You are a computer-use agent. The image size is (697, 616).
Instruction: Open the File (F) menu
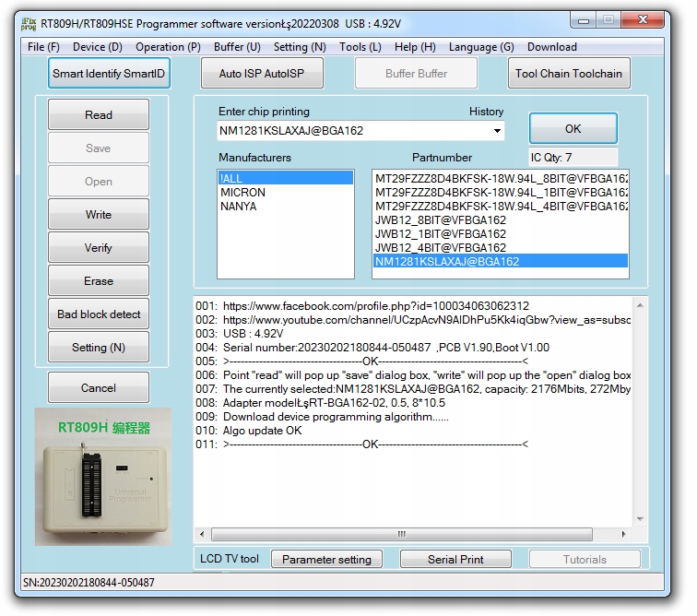43,47
